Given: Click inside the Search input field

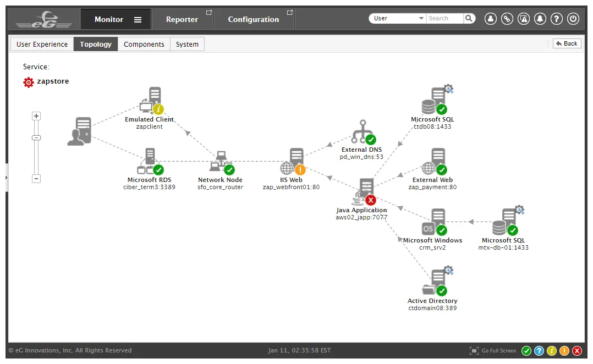Looking at the screenshot, I should click(x=444, y=18).
